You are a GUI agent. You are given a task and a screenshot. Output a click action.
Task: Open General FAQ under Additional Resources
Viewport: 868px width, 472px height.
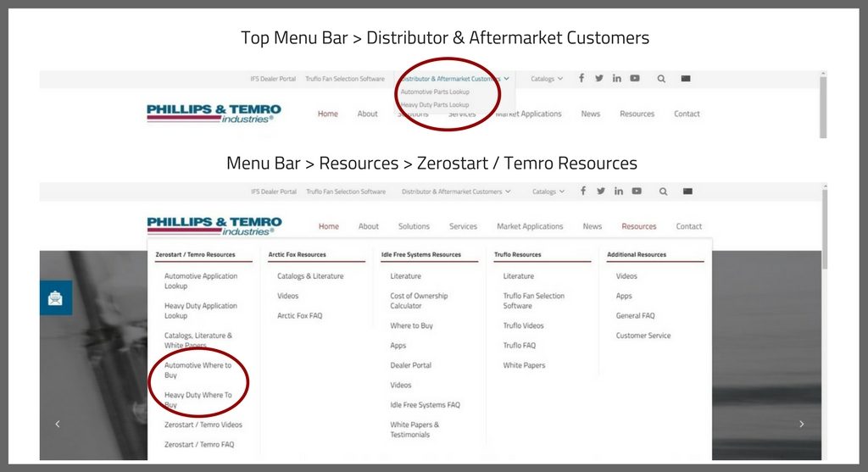coord(636,315)
